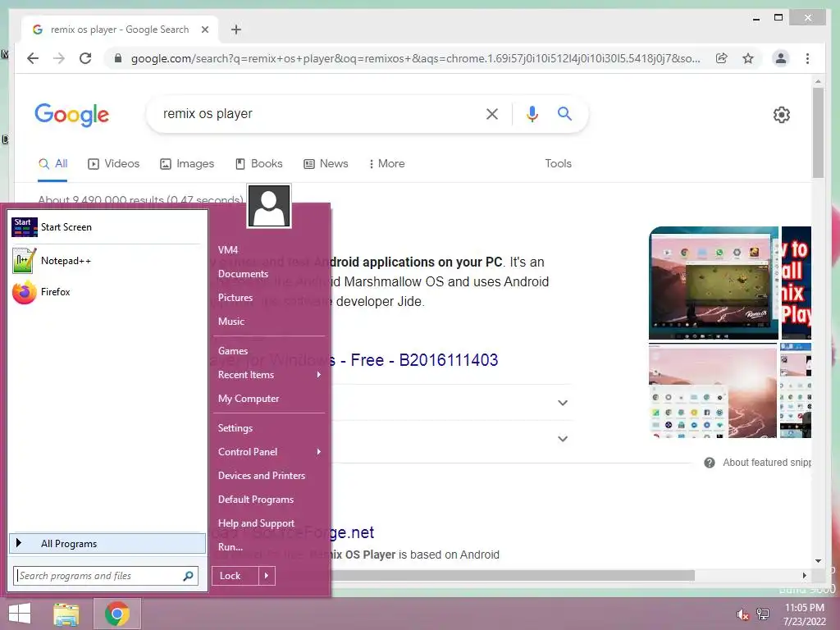Expand first People also ask chevron
Image resolution: width=840 pixels, height=630 pixels.
click(563, 403)
